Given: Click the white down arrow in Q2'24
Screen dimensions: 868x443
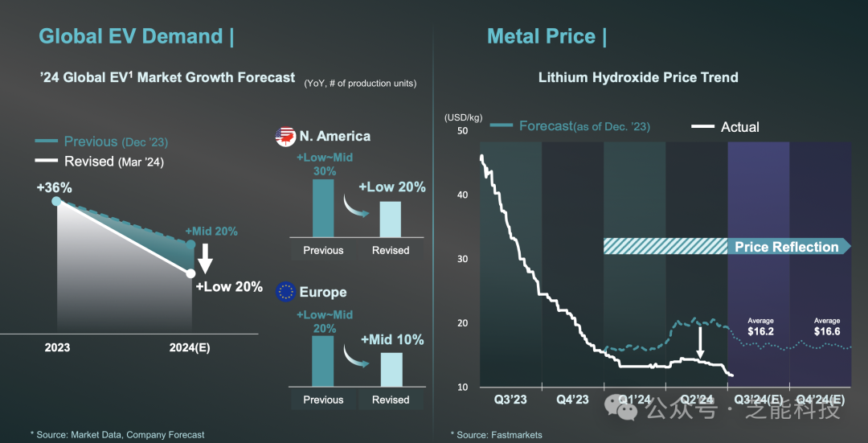Looking at the screenshot, I should [x=700, y=343].
